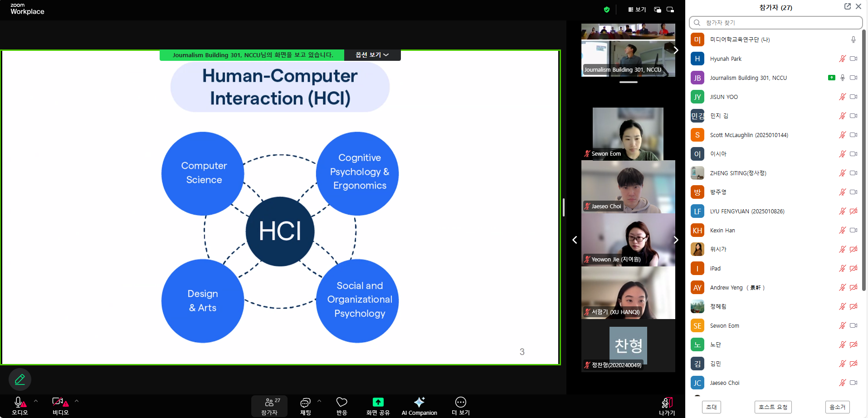
Task: Open the 옵션 보기 dropdown
Action: pos(372,55)
